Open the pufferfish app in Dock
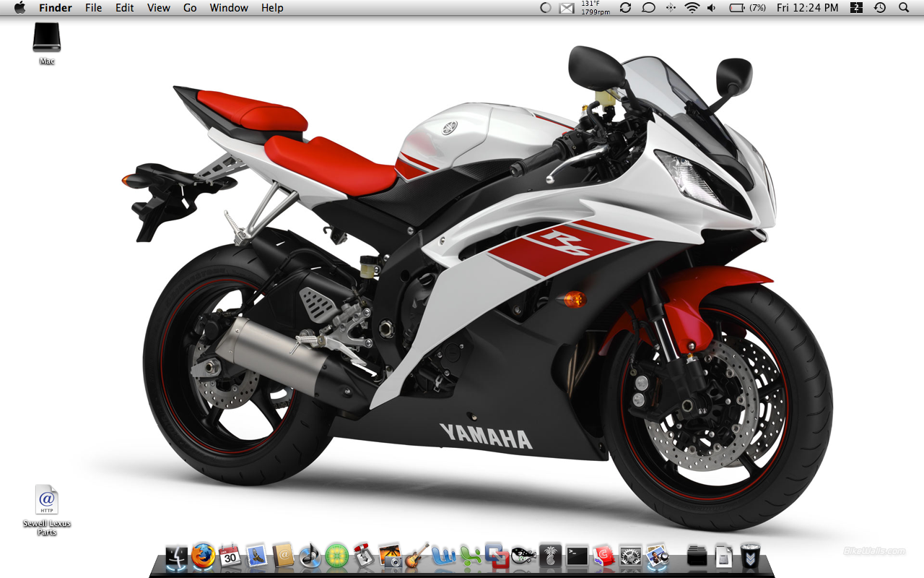 pyautogui.click(x=524, y=555)
